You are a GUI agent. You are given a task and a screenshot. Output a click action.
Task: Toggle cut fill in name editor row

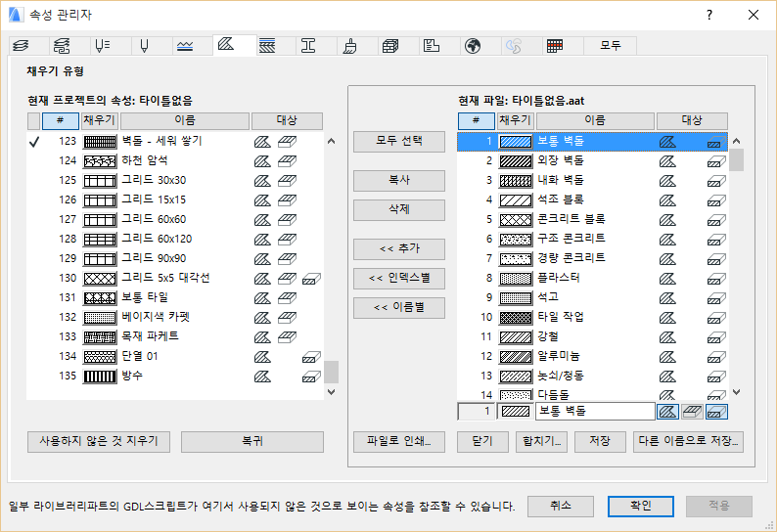(716, 412)
